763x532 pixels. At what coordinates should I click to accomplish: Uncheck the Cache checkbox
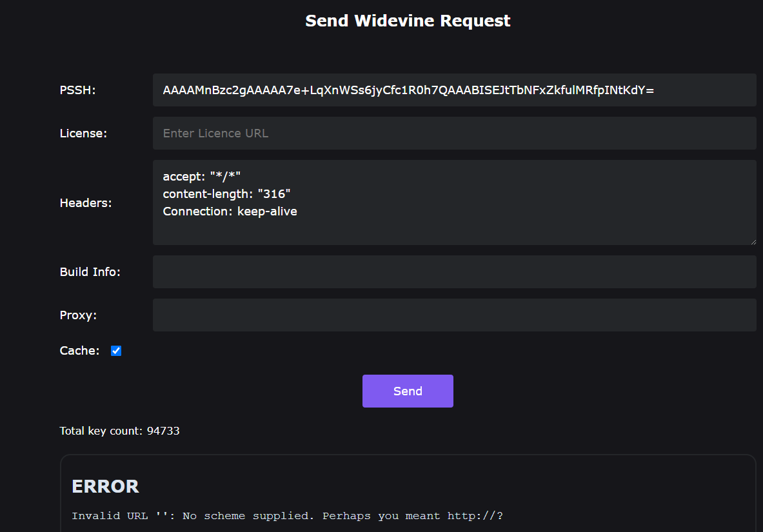click(116, 351)
